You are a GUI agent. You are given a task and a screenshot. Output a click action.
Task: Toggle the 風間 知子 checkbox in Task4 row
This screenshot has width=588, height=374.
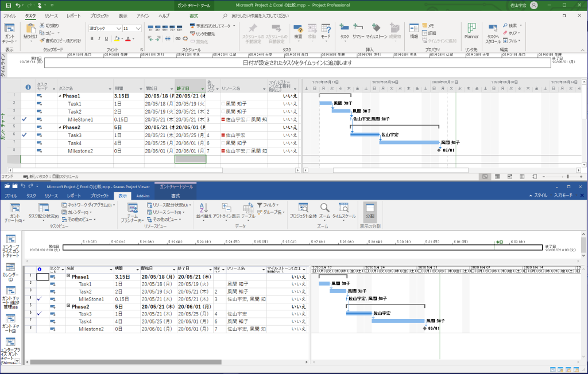coord(223,143)
